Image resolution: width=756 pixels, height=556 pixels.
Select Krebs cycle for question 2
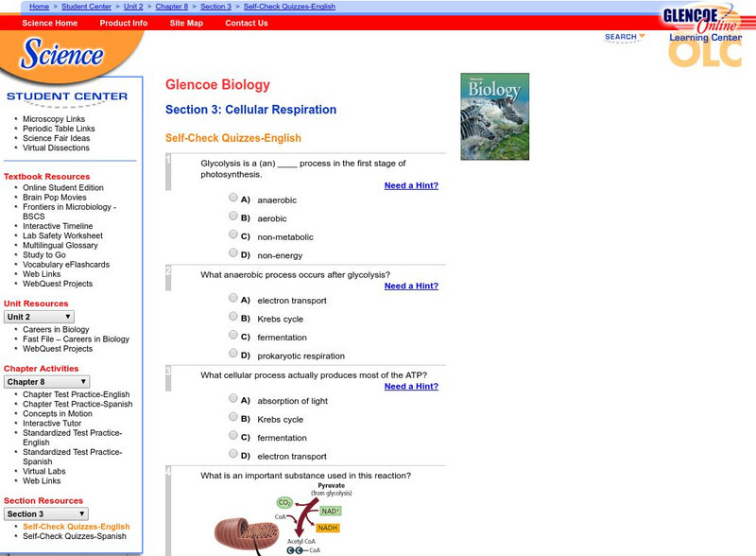point(233,316)
